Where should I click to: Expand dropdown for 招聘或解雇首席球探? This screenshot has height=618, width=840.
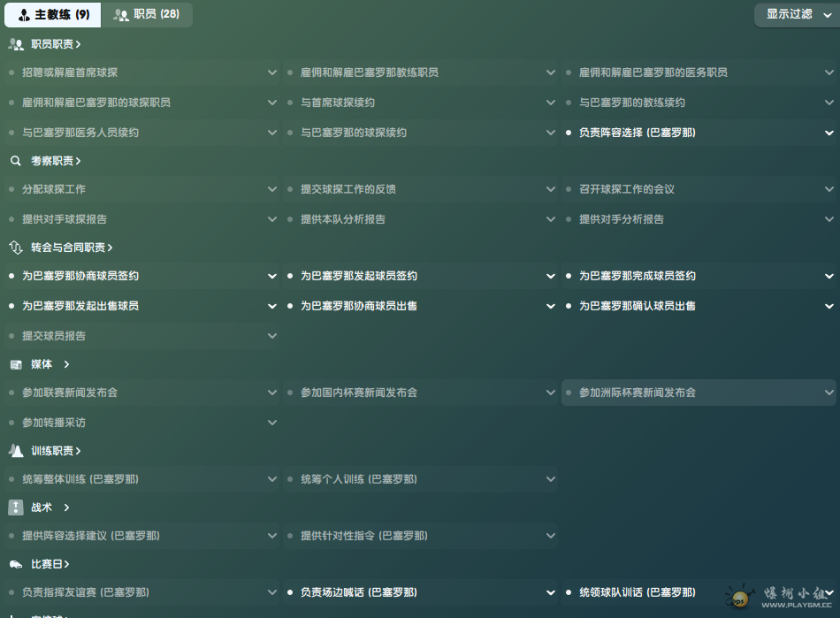click(272, 72)
